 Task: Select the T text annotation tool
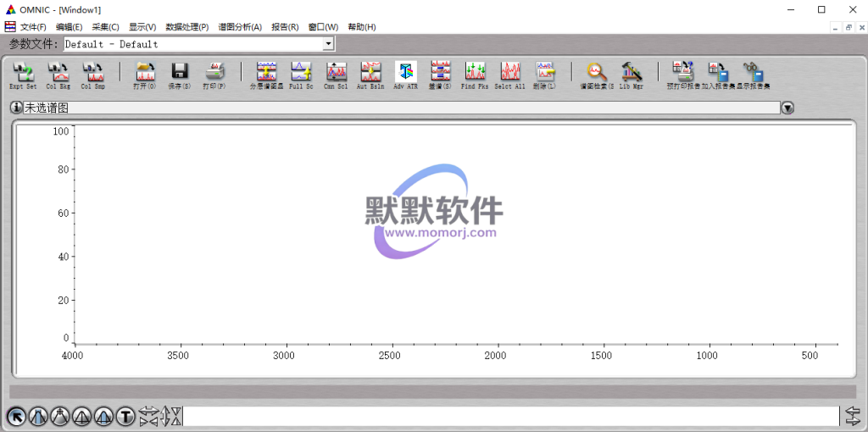125,416
